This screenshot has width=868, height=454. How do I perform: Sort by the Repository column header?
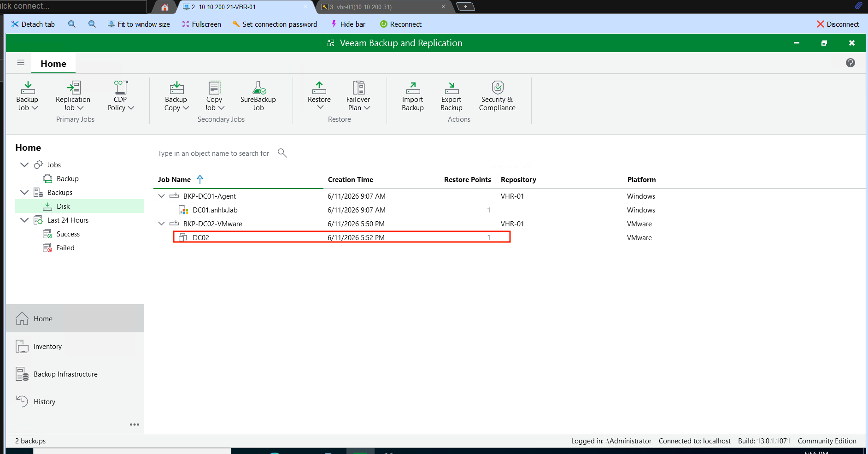click(518, 179)
